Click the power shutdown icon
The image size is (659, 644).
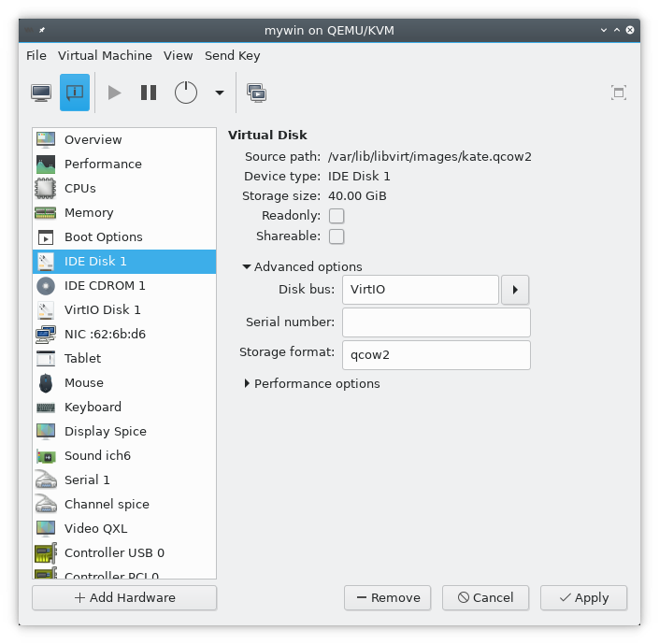coord(187,93)
